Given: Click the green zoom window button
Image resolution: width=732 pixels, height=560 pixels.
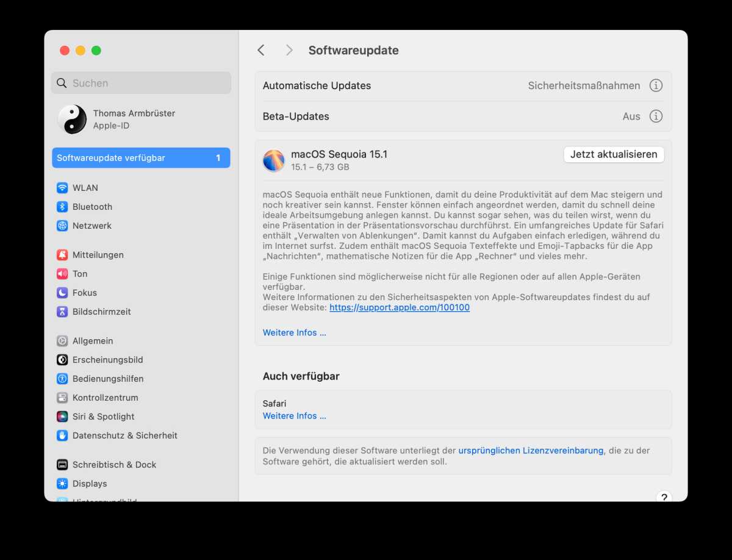Looking at the screenshot, I should (x=96, y=50).
